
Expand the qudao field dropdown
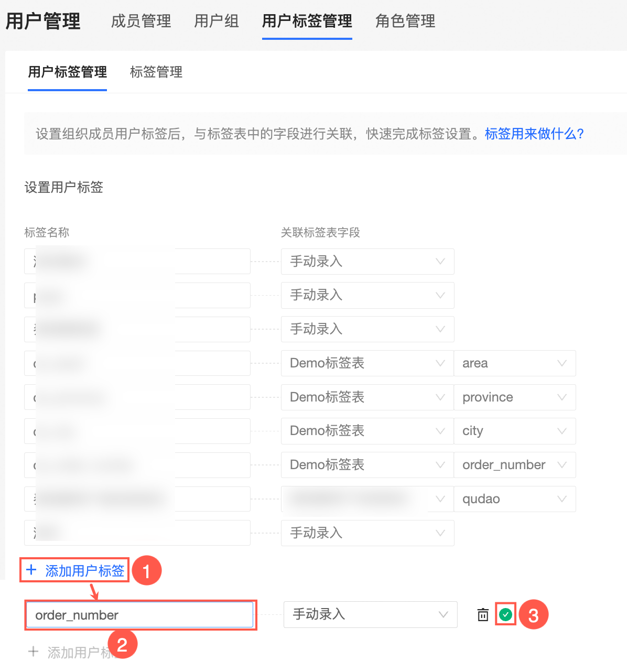click(515, 499)
